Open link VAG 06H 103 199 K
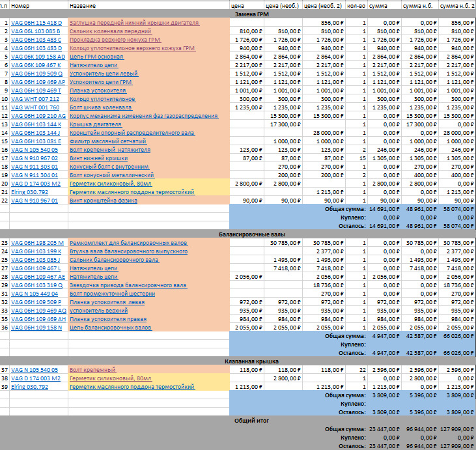 tap(36, 251)
